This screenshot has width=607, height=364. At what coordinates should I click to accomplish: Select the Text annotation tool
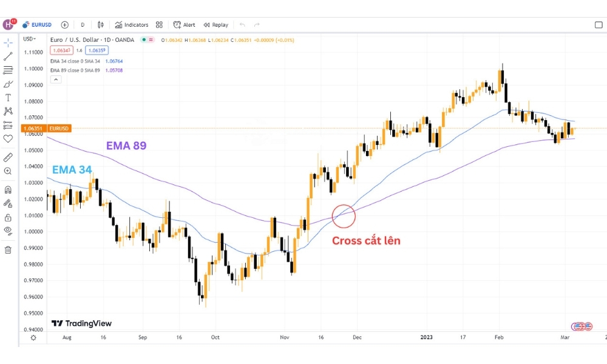(x=8, y=97)
